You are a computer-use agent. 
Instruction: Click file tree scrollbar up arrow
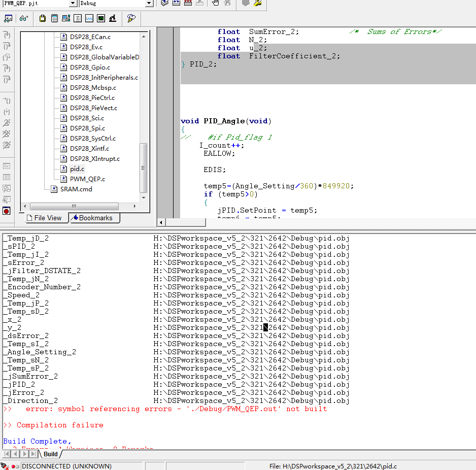[144, 37]
